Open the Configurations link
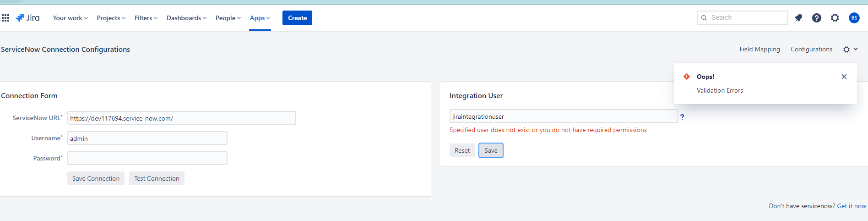The width and height of the screenshot is (868, 221). [811, 49]
